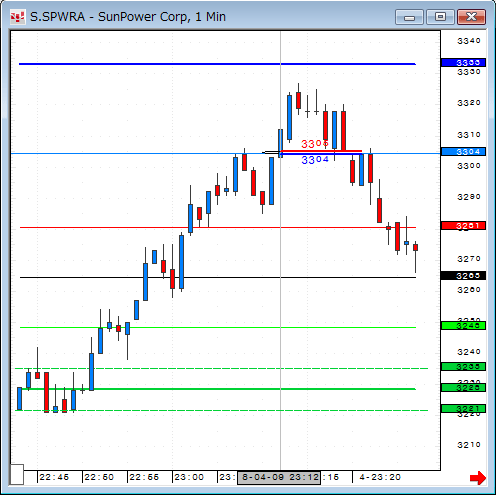496x495 pixels.
Task: Click the blue 3333 price level tag
Action: point(463,63)
